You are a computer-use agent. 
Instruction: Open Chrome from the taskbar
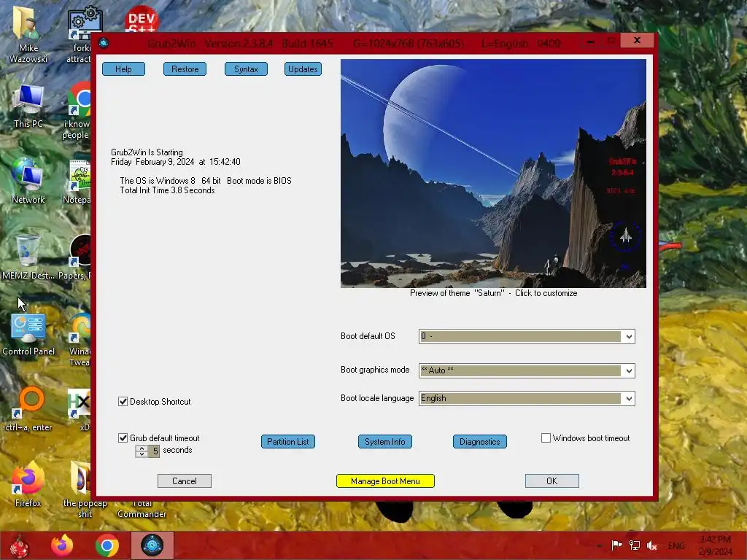coord(107,545)
